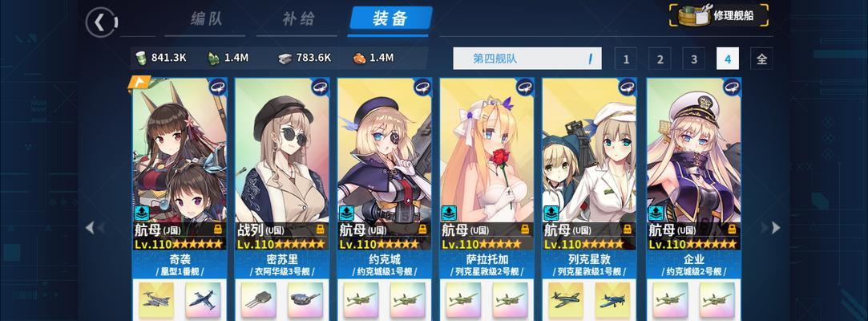868x321 pixels.
Task: Click main gun equipment icon of 密苏里
Action: coord(259,299)
